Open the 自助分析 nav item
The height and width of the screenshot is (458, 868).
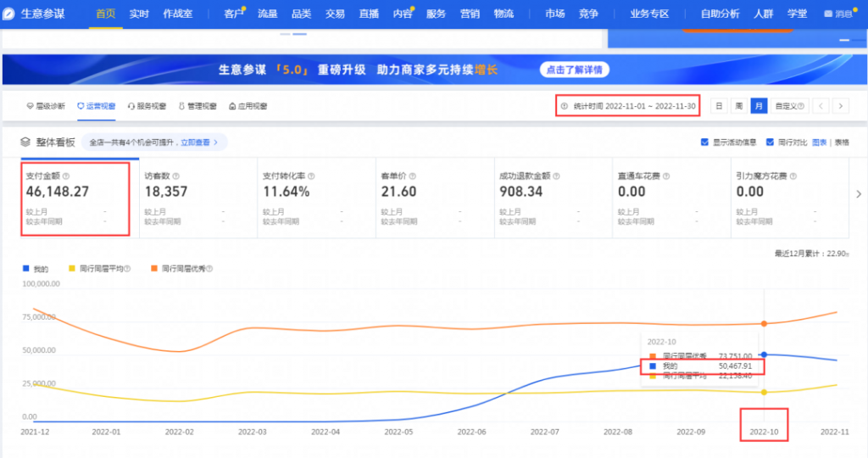coord(720,14)
